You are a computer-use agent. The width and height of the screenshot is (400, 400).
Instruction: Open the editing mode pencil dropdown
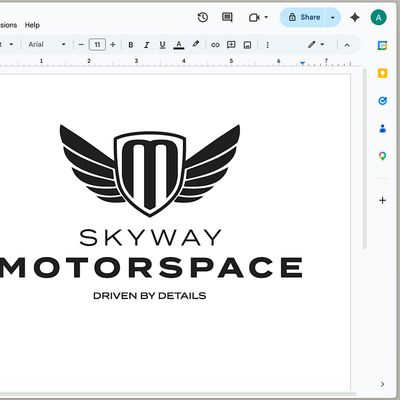pyautogui.click(x=316, y=44)
